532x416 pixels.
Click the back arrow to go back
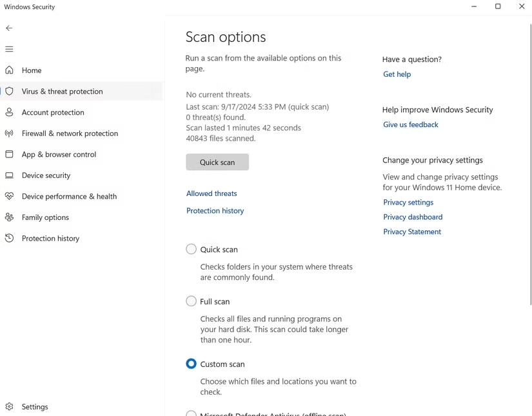9,28
